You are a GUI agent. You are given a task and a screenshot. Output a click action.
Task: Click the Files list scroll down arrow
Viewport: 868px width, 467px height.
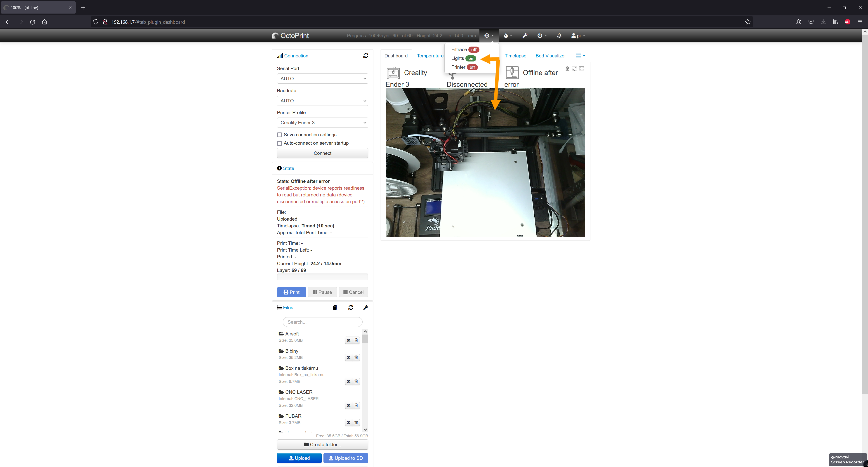click(365, 430)
